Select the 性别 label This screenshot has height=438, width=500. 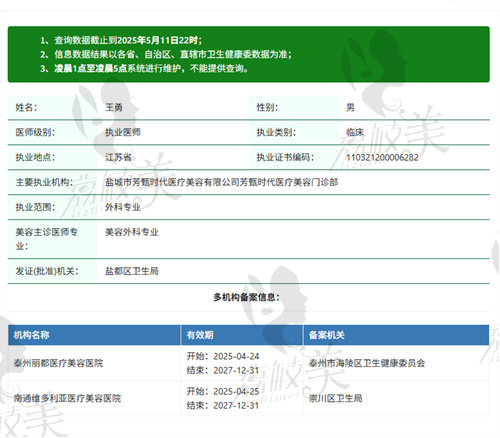pos(267,107)
